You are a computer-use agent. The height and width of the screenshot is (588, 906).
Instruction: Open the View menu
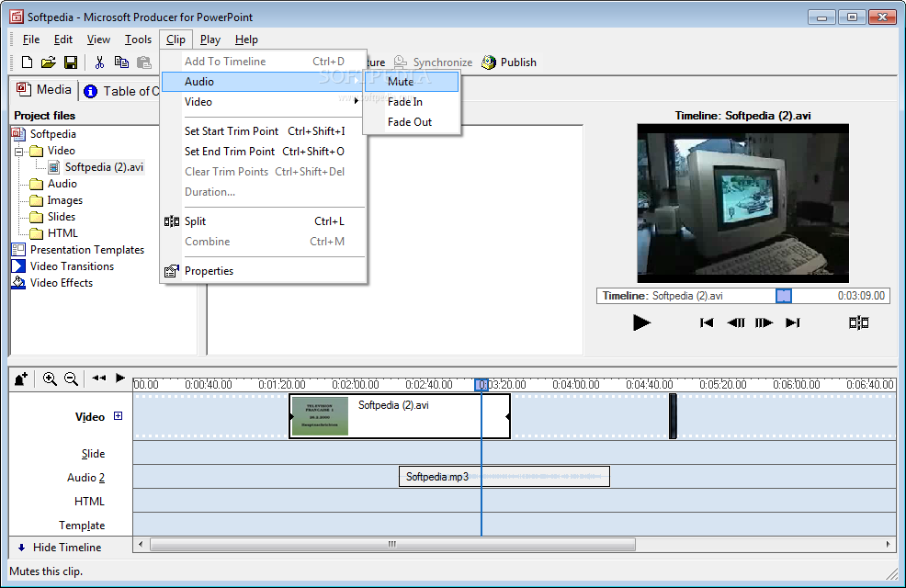click(x=98, y=40)
